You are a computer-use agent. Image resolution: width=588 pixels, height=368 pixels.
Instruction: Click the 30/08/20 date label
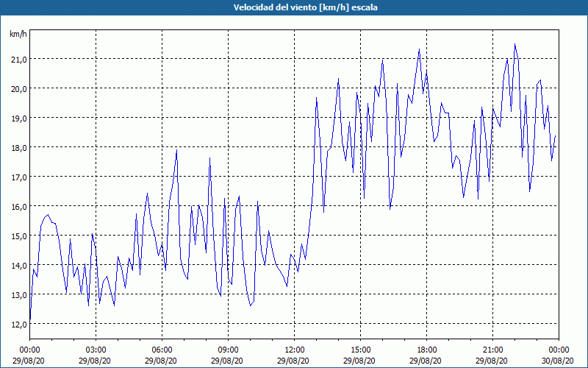coord(557,361)
